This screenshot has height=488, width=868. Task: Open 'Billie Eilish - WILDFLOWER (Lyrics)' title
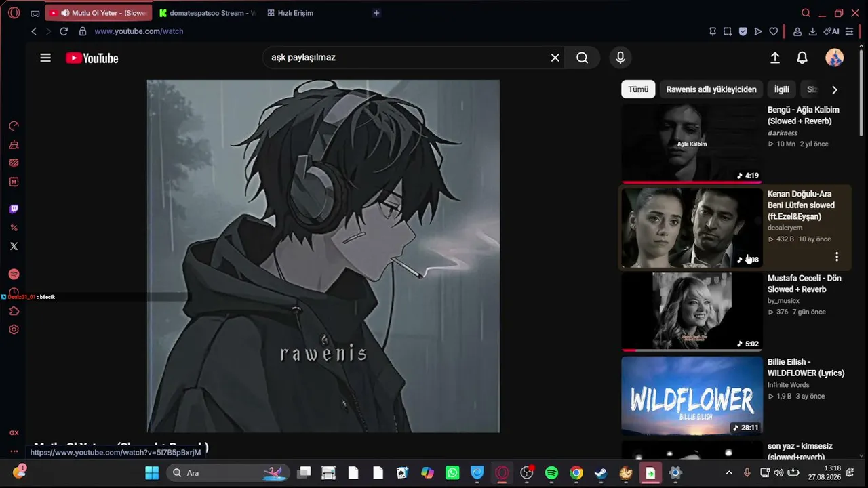click(x=806, y=367)
